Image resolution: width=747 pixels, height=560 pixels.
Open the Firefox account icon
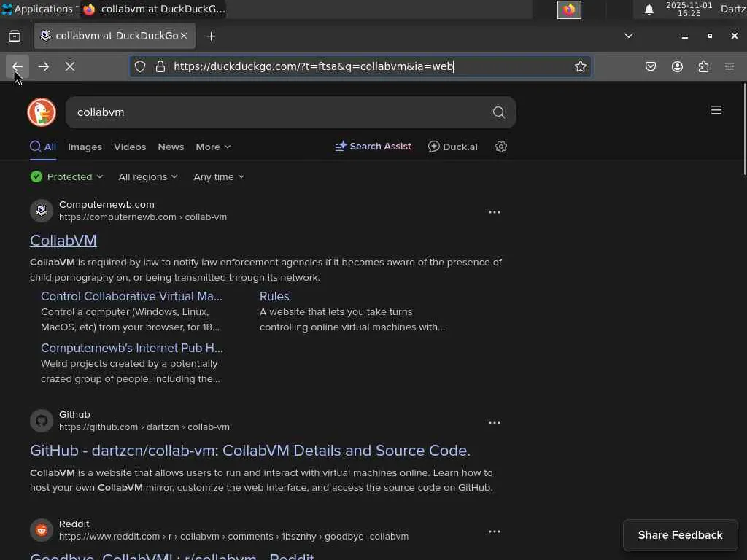677,66
